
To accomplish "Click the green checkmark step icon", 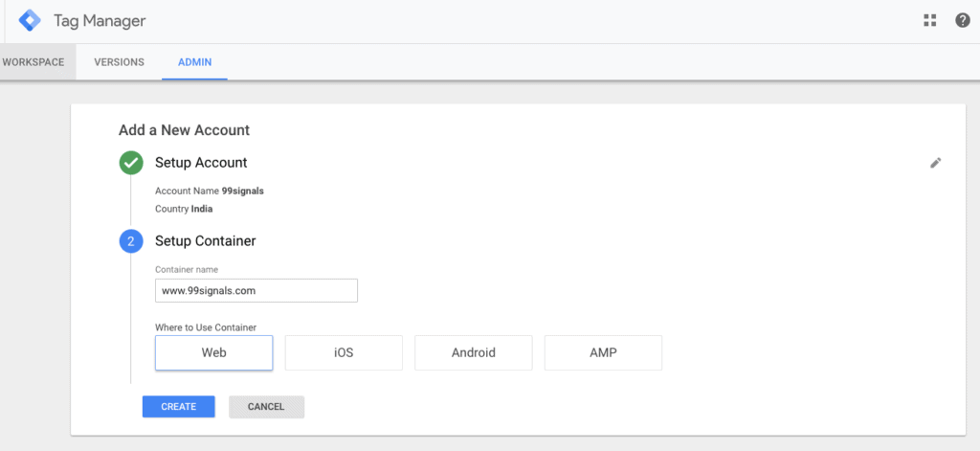I will pos(131,163).
